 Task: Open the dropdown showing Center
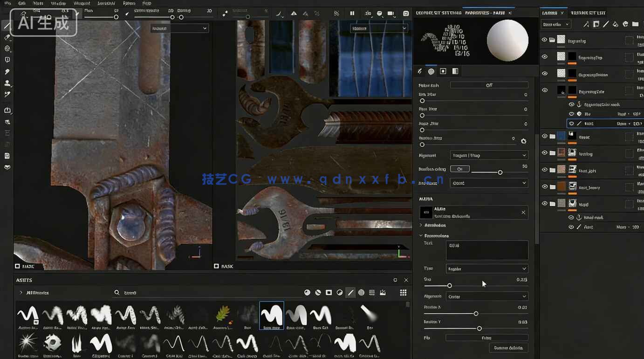pyautogui.click(x=487, y=296)
